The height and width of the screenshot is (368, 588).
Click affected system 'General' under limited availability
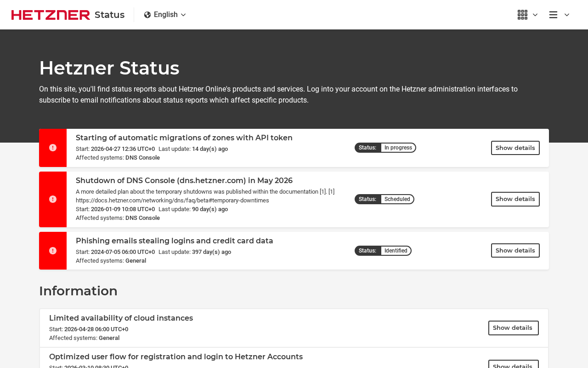coord(109,338)
